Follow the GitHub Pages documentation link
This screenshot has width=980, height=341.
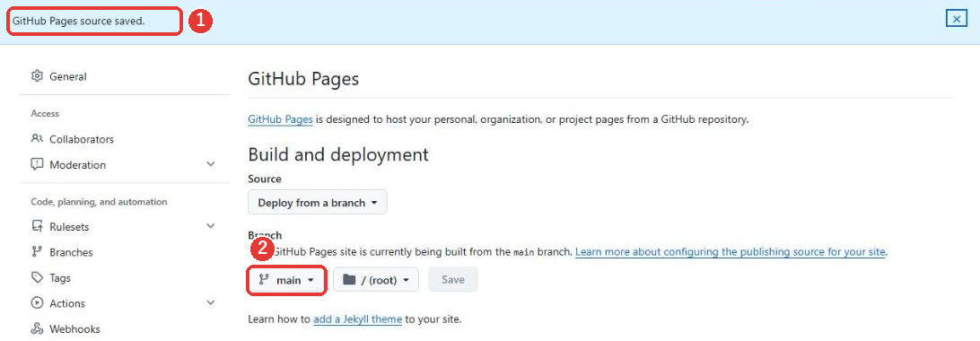click(x=281, y=119)
